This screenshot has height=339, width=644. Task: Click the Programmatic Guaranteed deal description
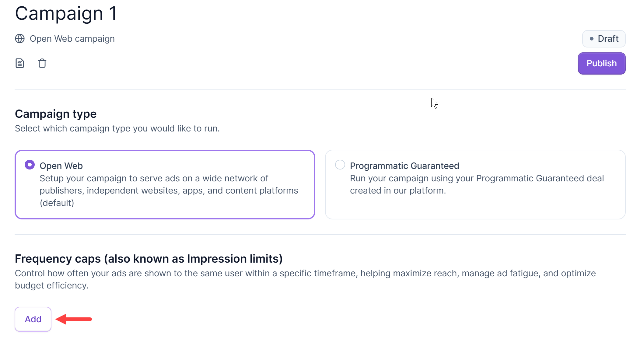pos(477,184)
